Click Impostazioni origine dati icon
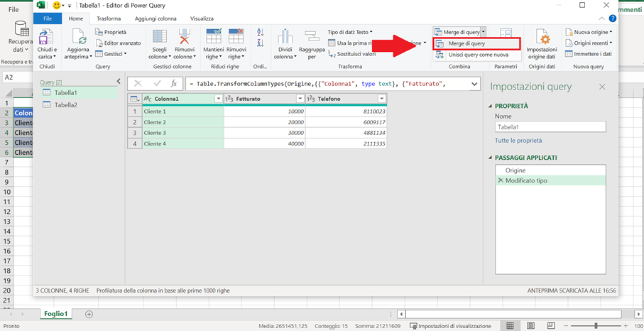This screenshot has width=644, height=331. [541, 37]
